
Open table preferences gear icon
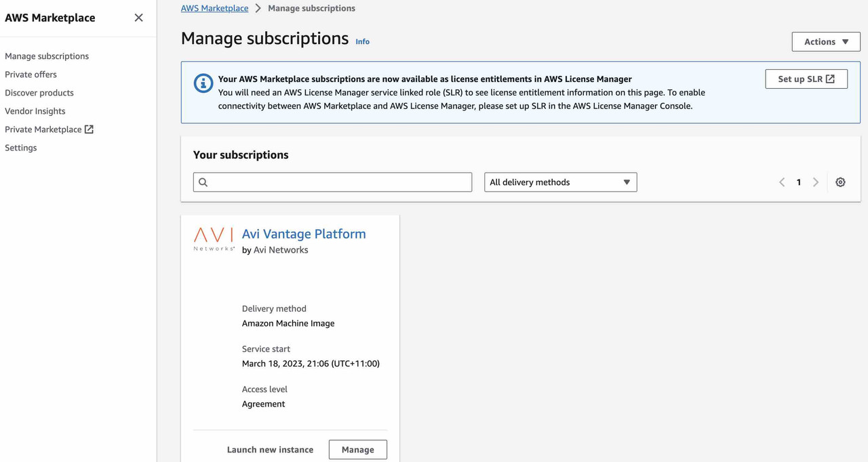click(x=840, y=182)
